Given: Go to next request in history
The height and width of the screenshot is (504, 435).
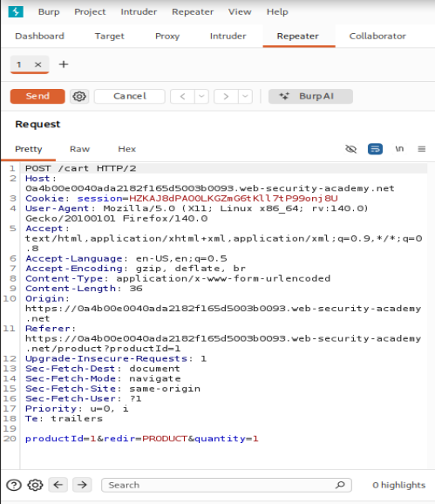Looking at the screenshot, I should pyautogui.click(x=226, y=96).
